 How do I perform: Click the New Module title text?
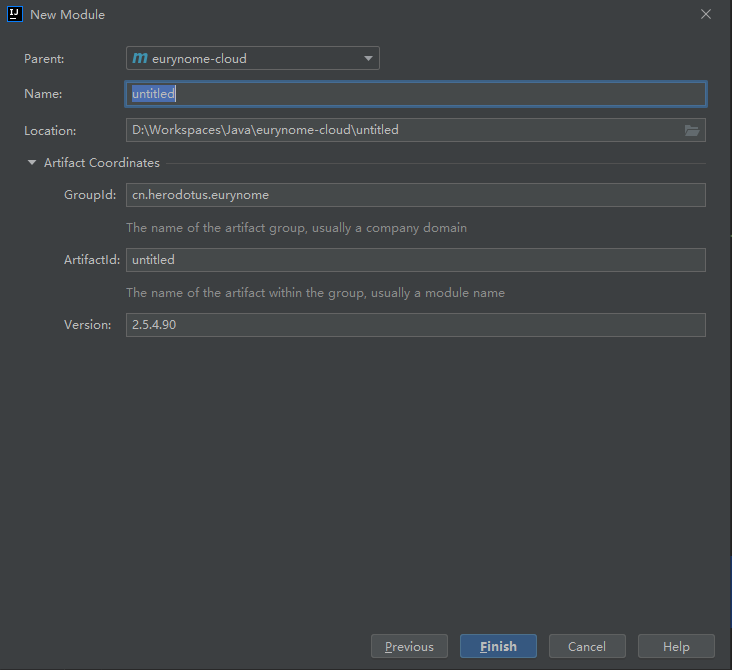[x=67, y=15]
